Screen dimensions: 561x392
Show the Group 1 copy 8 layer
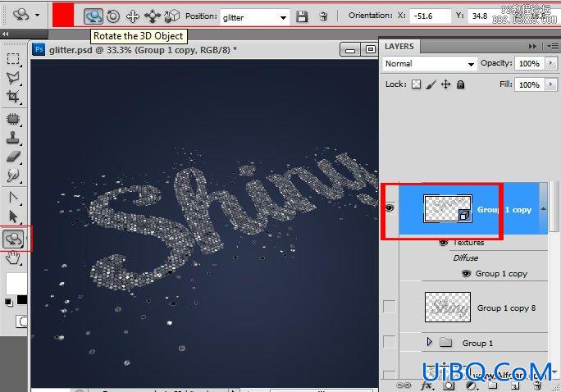390,307
